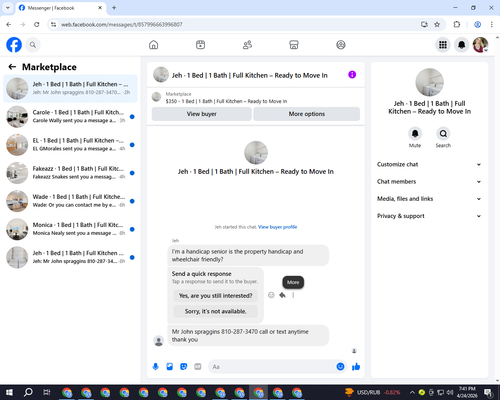Search in conversation magnifier icon
Viewport: 500px width, 400px height.
coord(443,134)
